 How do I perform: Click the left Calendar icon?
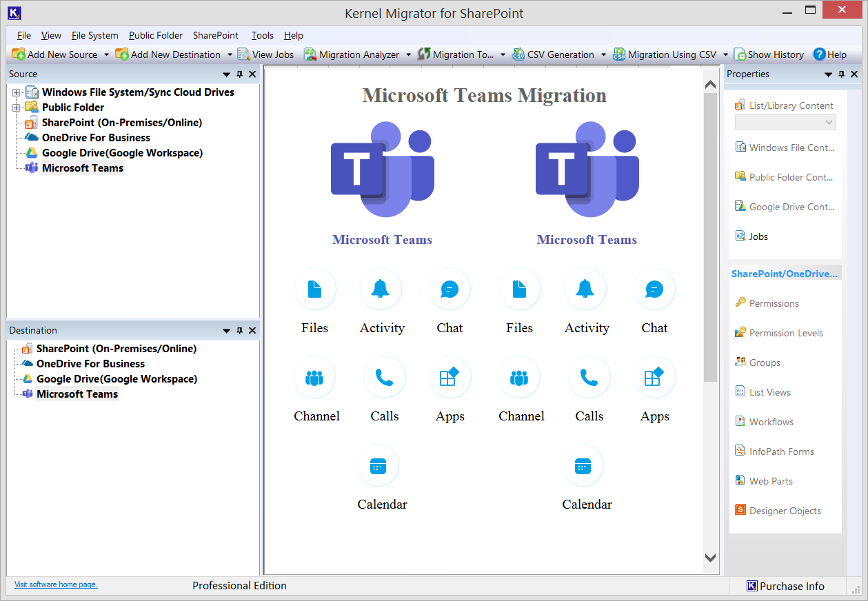(378, 465)
